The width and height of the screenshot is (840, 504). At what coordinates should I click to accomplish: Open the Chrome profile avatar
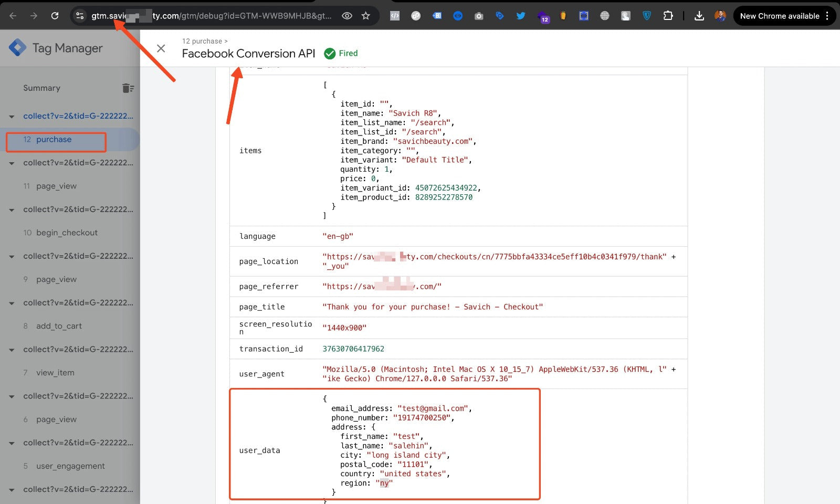point(720,16)
